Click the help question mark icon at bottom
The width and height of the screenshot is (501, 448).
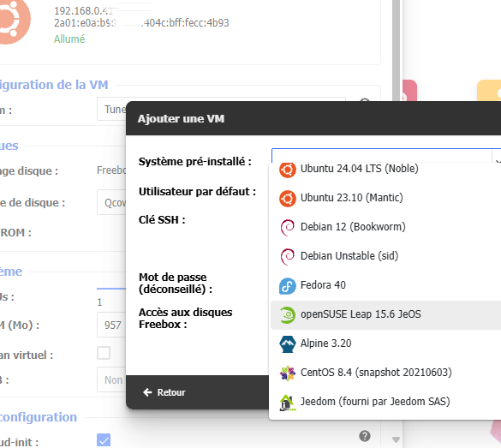pyautogui.click(x=365, y=436)
